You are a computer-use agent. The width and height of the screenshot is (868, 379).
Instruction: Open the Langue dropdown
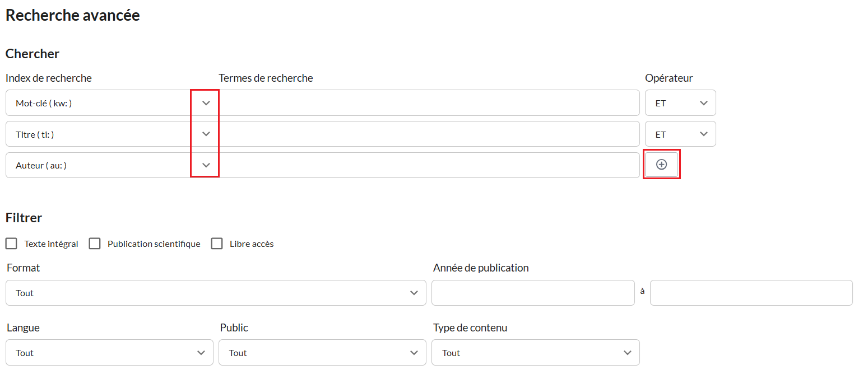[x=109, y=353]
